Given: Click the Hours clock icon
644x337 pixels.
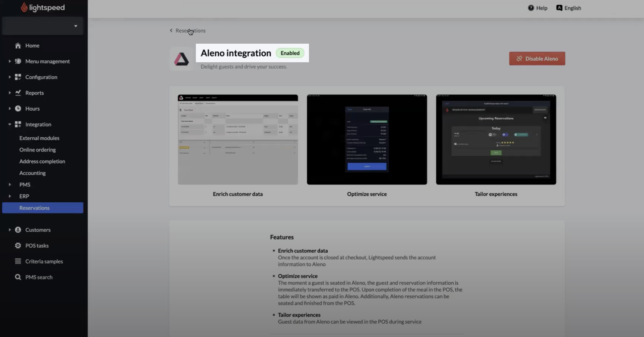Looking at the screenshot, I should (x=18, y=109).
